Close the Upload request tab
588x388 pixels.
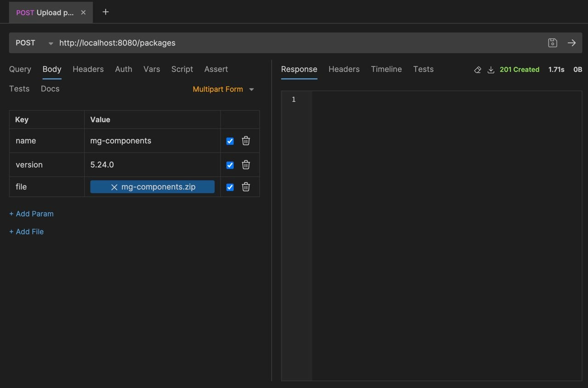click(83, 12)
